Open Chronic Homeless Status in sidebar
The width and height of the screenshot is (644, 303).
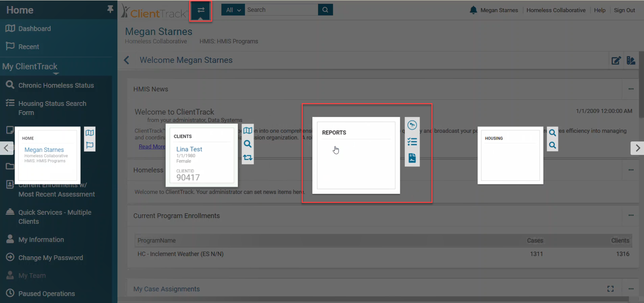pyautogui.click(x=56, y=86)
